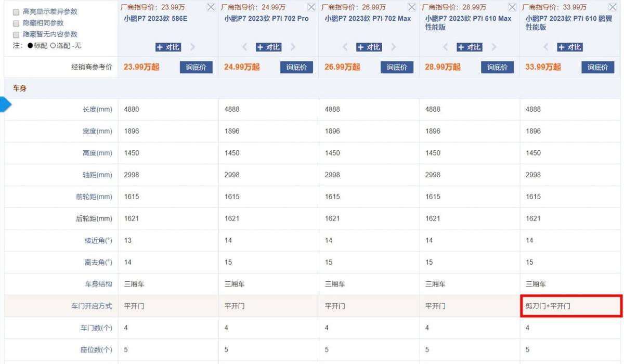Image resolution: width=624 pixels, height=364 pixels.
Task: Click the blue side navigation arrow marker
Action: pos(5,106)
